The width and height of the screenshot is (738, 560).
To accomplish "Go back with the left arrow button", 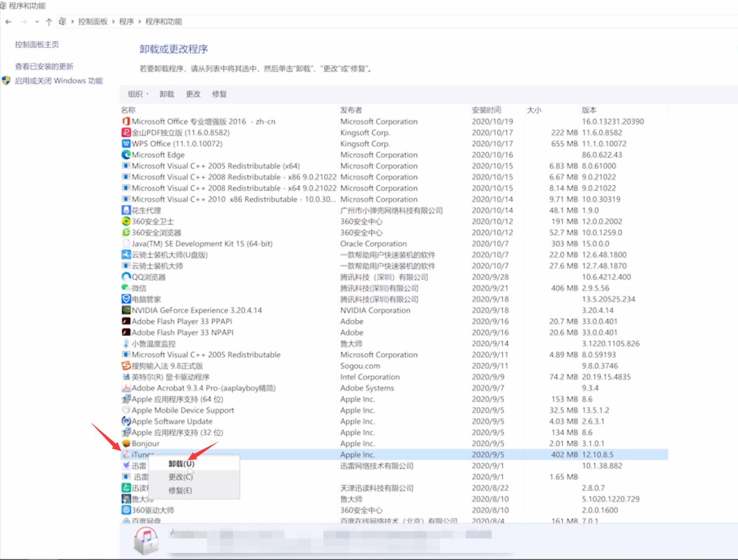I will click(x=8, y=22).
